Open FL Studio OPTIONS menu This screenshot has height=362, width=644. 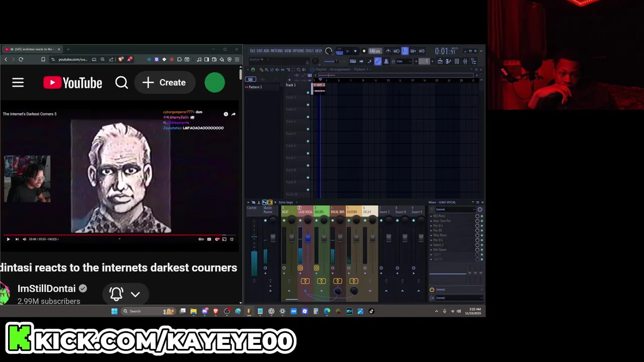(298, 51)
